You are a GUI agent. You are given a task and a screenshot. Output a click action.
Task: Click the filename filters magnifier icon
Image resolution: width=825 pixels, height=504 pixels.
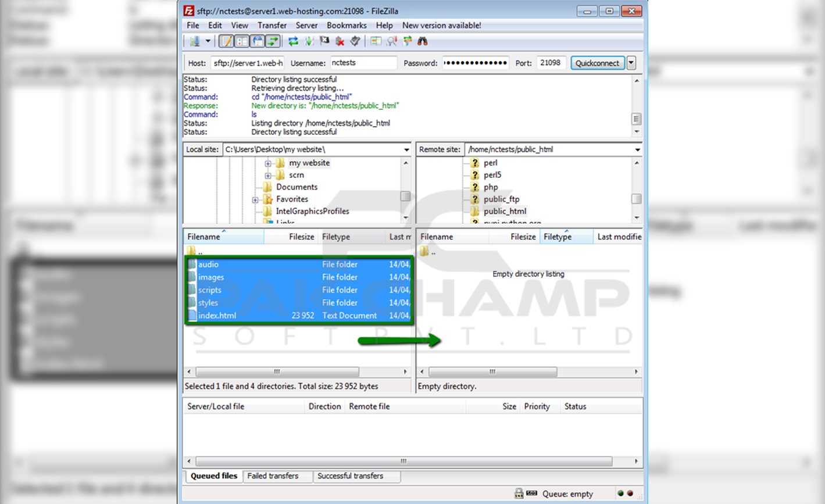pyautogui.click(x=392, y=41)
